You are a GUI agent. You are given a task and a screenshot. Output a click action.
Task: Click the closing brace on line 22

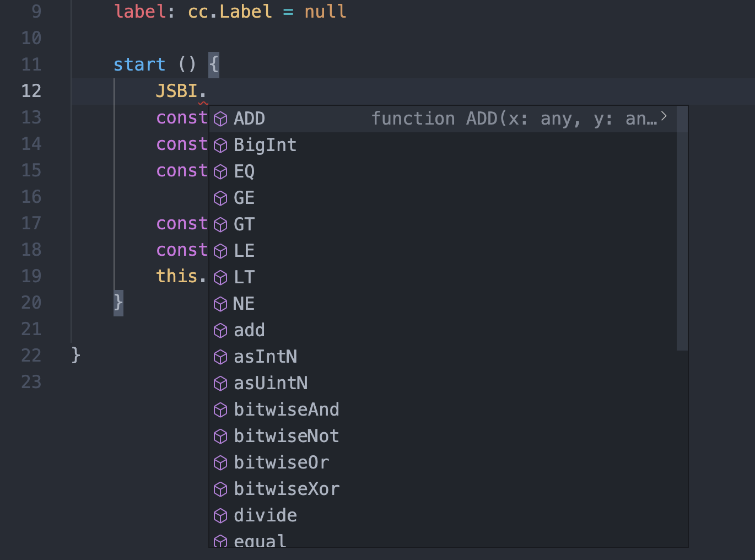click(x=76, y=355)
